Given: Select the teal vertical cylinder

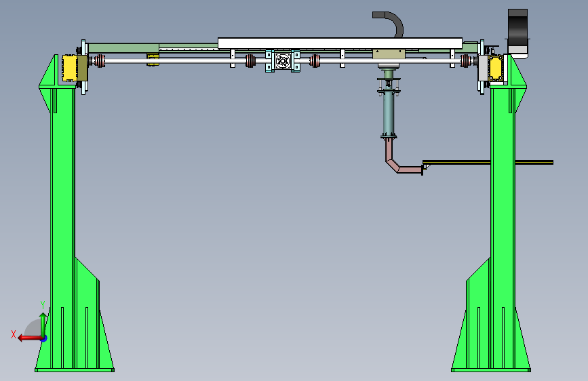Looking at the screenshot, I should (x=389, y=113).
